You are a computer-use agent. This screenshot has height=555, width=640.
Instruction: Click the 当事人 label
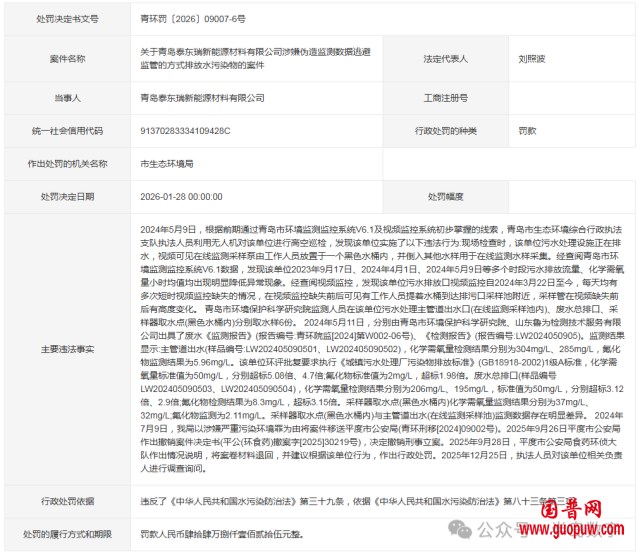[x=67, y=98]
